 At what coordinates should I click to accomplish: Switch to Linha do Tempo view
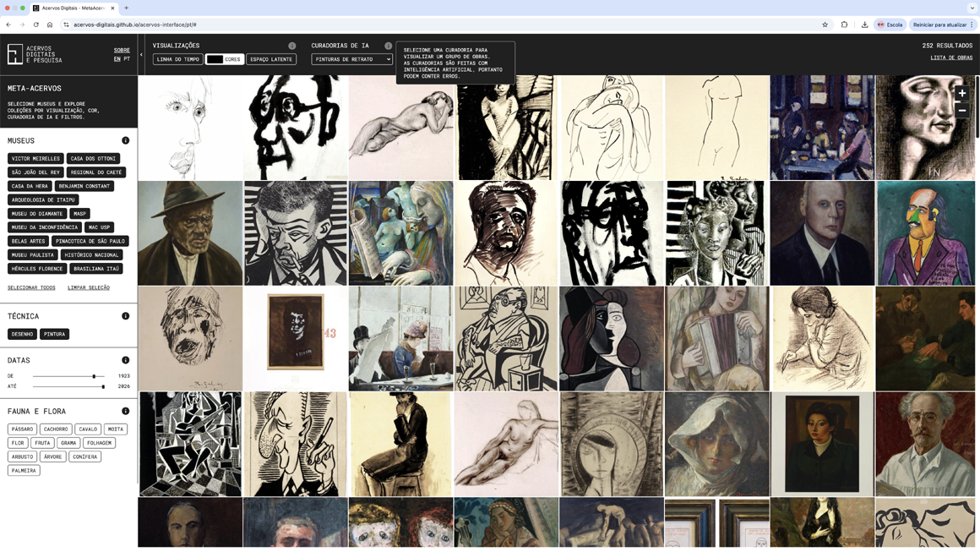point(177,59)
